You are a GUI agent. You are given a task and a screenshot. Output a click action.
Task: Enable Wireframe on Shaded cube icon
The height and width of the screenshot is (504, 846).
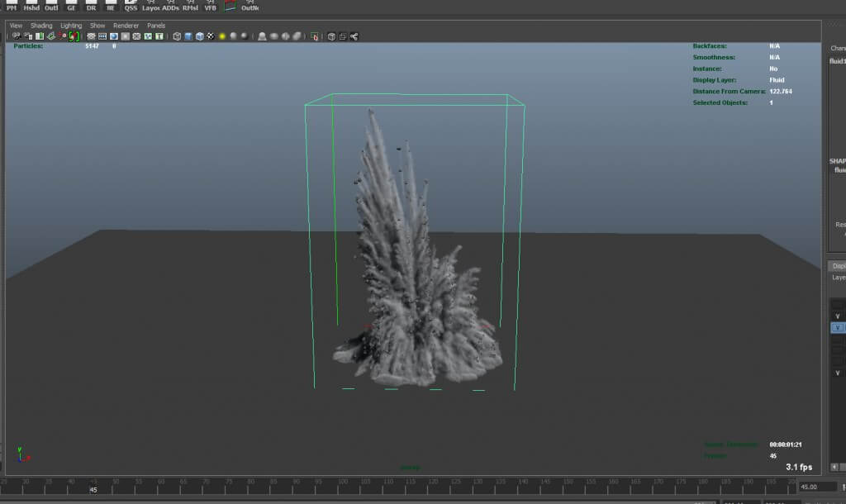coord(200,36)
